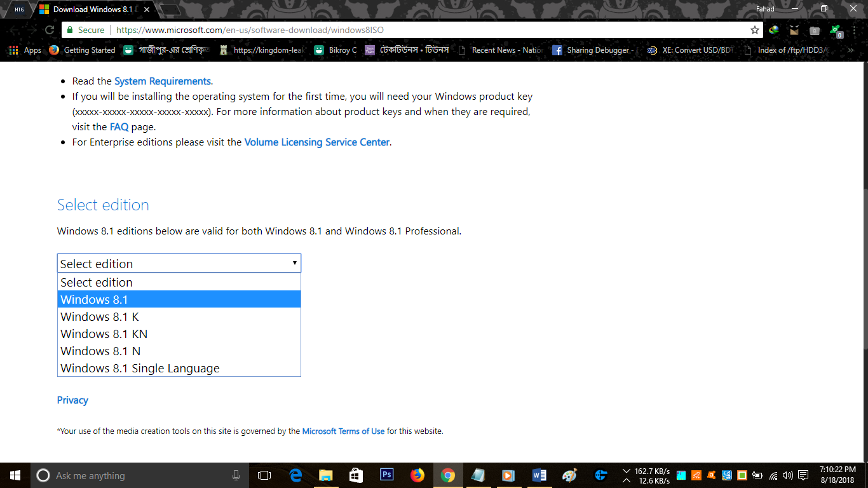The height and width of the screenshot is (488, 868).
Task: Choose Windows 8.1 Single Language option
Action: coord(179,368)
